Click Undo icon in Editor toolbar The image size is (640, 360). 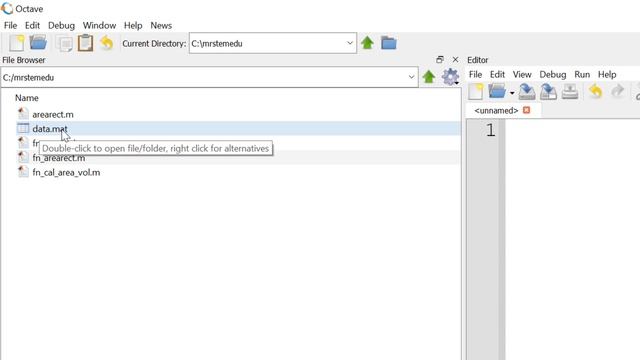click(x=596, y=91)
